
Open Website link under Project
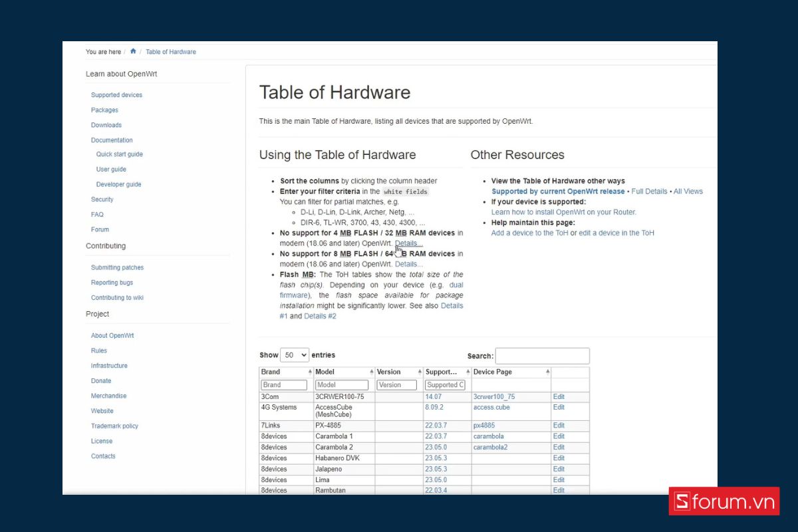click(102, 411)
